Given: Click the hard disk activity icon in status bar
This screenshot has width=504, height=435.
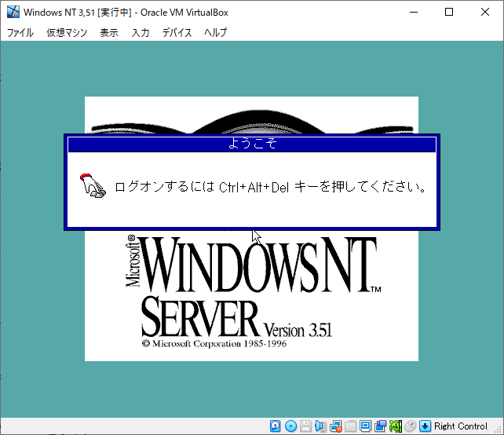Looking at the screenshot, I should (x=275, y=426).
